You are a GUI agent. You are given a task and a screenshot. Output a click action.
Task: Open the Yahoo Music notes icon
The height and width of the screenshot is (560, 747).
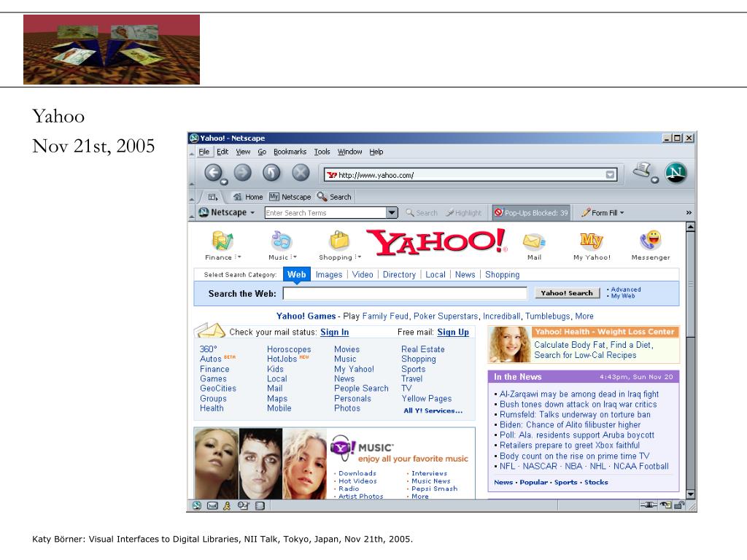(281, 241)
